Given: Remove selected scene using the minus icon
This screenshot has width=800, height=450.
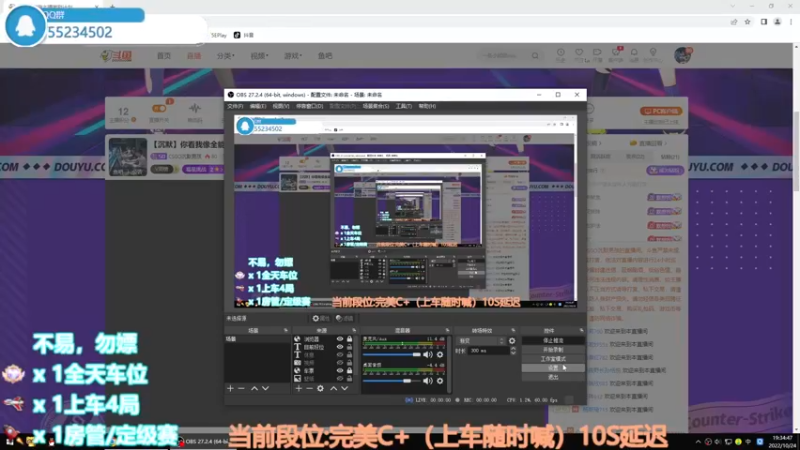Looking at the screenshot, I should [241, 388].
